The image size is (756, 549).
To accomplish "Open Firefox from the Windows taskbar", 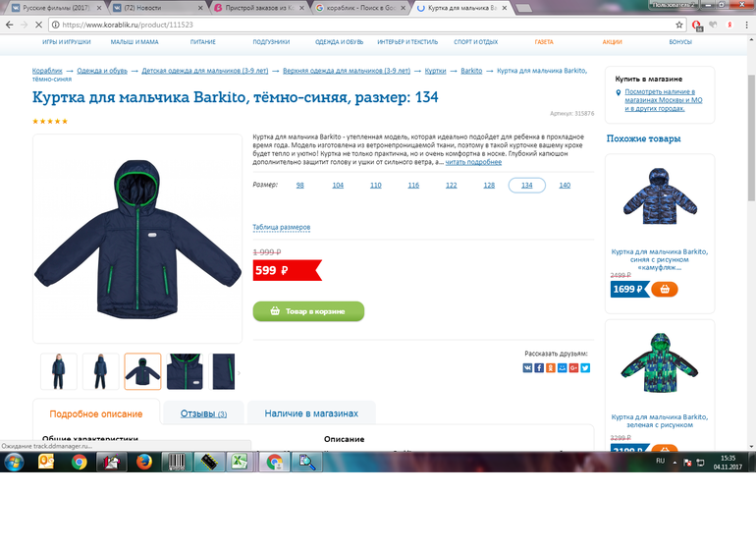I will click(x=142, y=462).
